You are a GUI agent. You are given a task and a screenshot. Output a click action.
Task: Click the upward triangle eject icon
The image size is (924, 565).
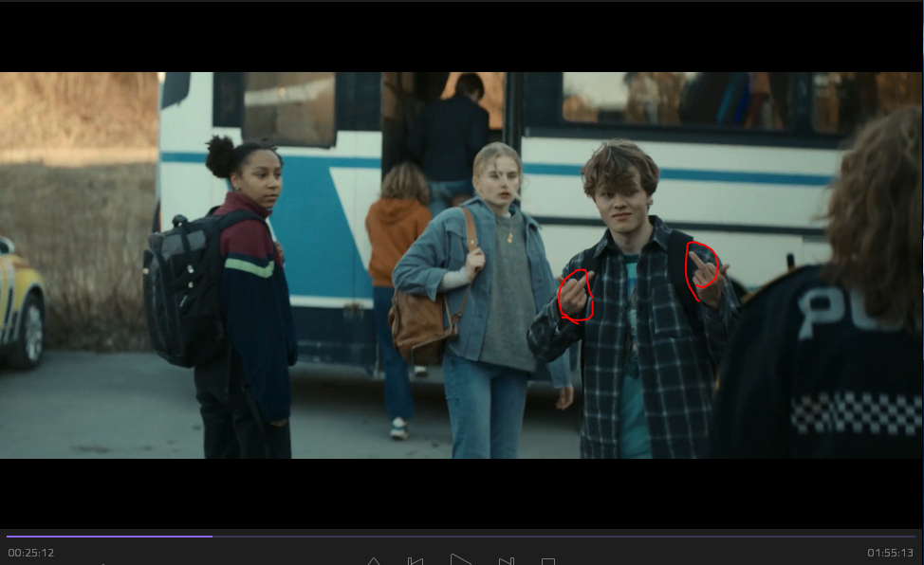pos(374,560)
